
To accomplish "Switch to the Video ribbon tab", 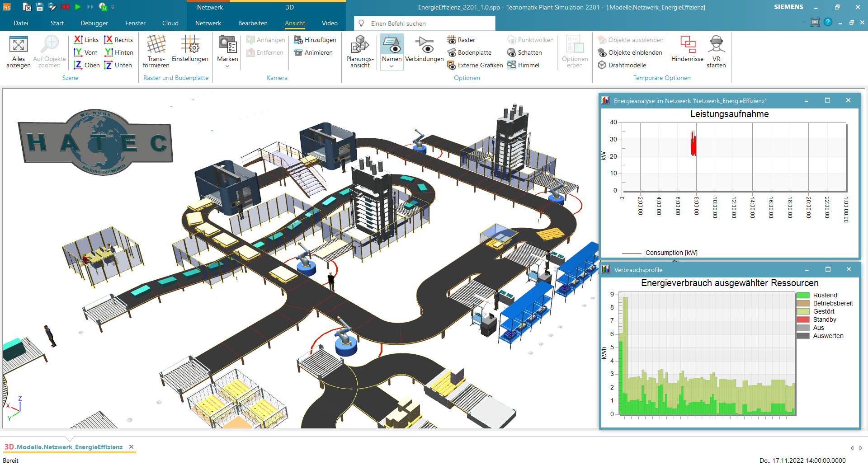I will tap(330, 23).
